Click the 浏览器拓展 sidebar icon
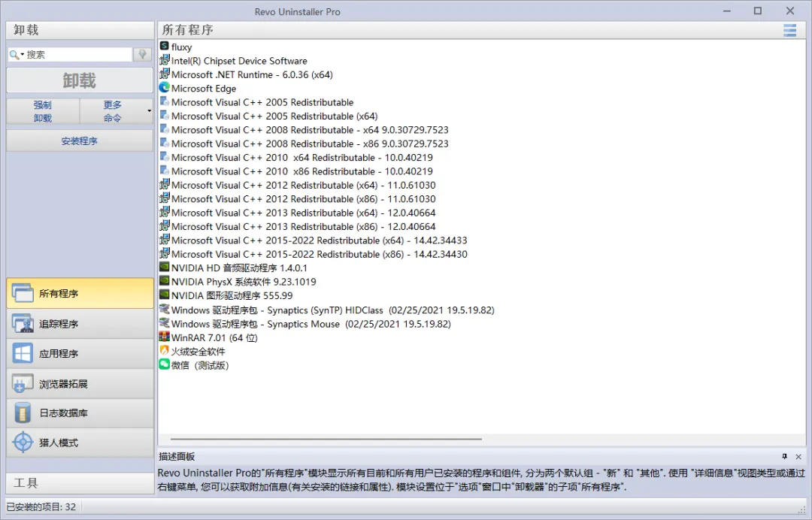 [23, 383]
